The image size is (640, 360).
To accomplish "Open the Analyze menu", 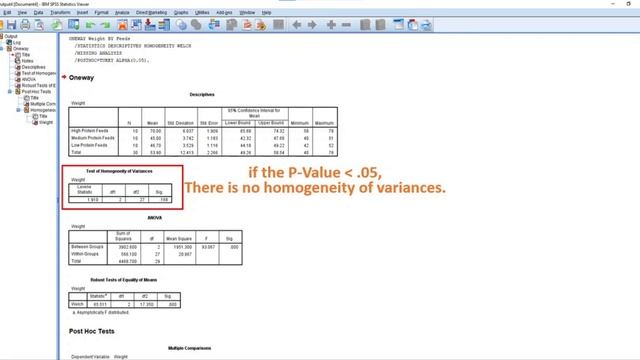I will click(x=122, y=13).
